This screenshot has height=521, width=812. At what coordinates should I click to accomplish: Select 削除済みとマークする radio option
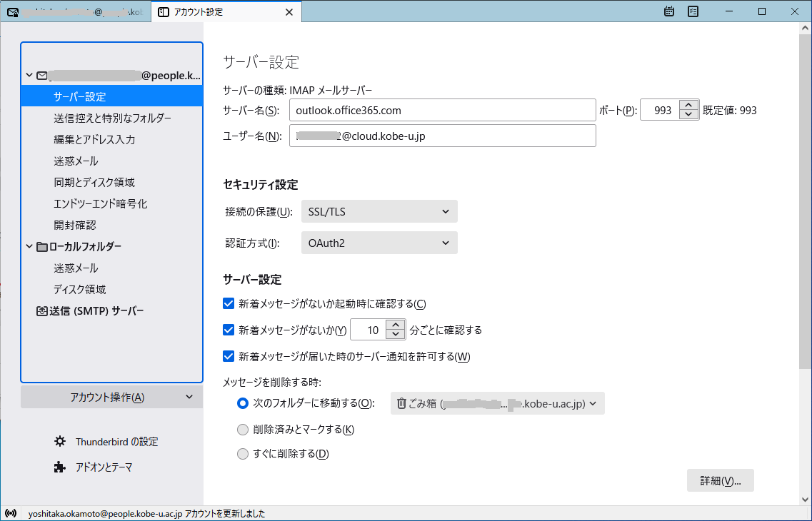243,430
